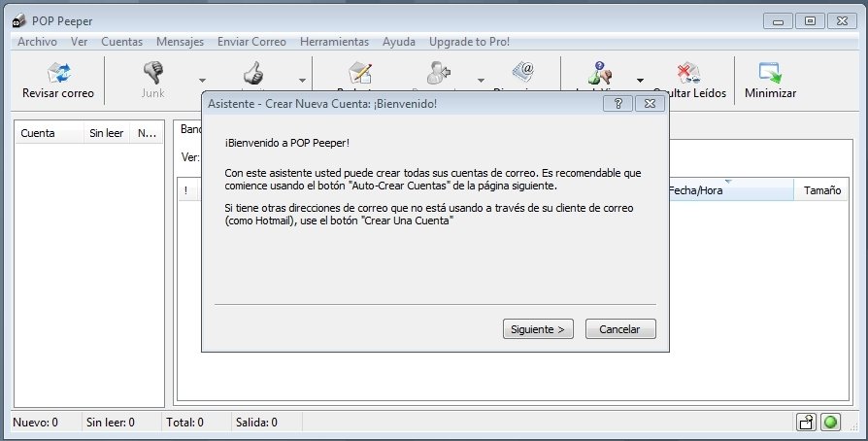Sort by the Cuenta column header
Viewport: 868px width, 441px height.
(x=50, y=133)
